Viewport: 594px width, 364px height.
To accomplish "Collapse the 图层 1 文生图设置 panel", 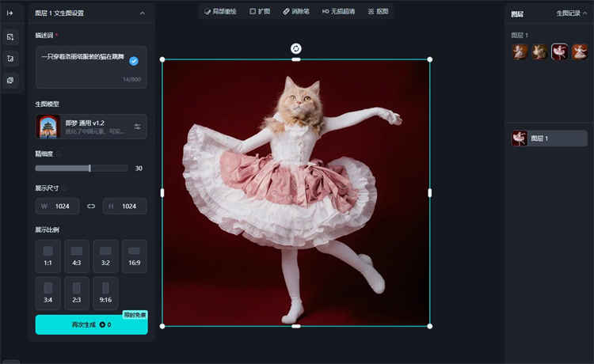I will point(143,13).
